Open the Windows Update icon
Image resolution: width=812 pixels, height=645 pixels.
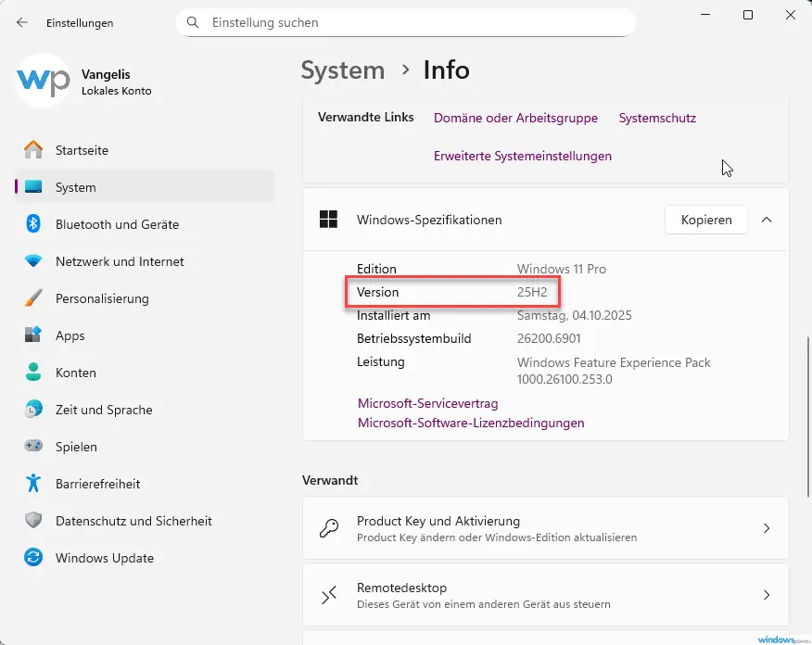click(33, 558)
